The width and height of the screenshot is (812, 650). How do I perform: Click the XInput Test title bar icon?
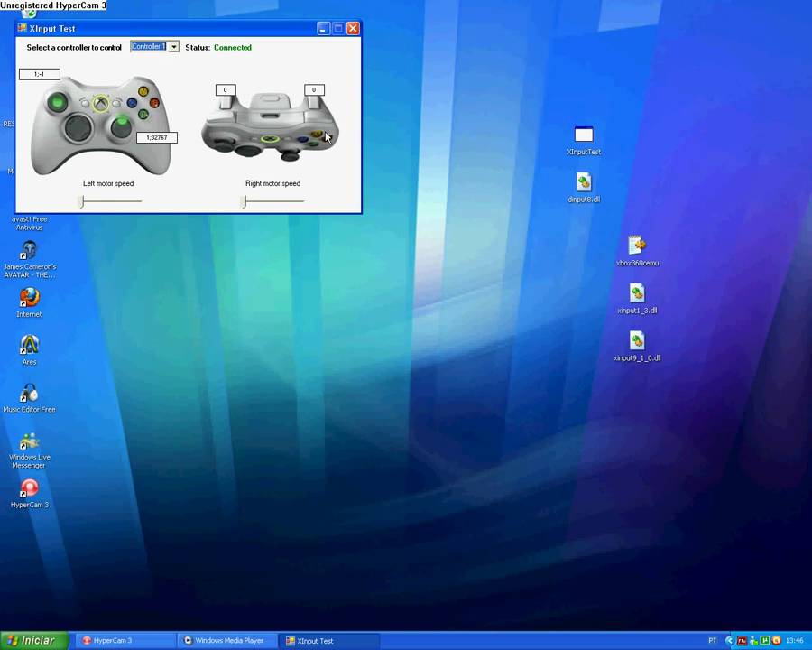[x=23, y=28]
